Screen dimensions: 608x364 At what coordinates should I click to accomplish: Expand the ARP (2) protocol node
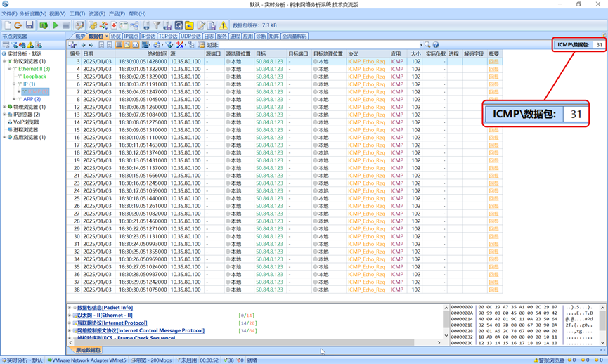point(14,99)
